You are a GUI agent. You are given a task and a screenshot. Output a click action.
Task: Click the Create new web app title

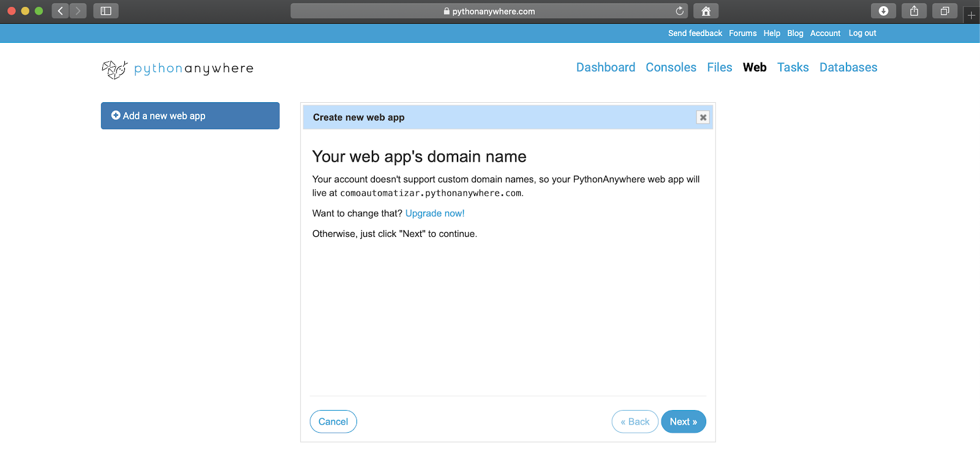359,118
